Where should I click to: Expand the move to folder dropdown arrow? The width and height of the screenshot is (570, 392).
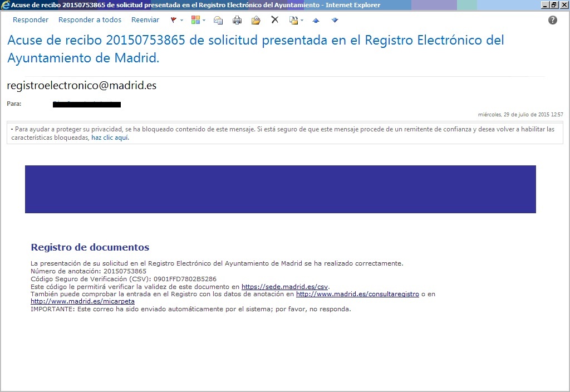point(302,21)
